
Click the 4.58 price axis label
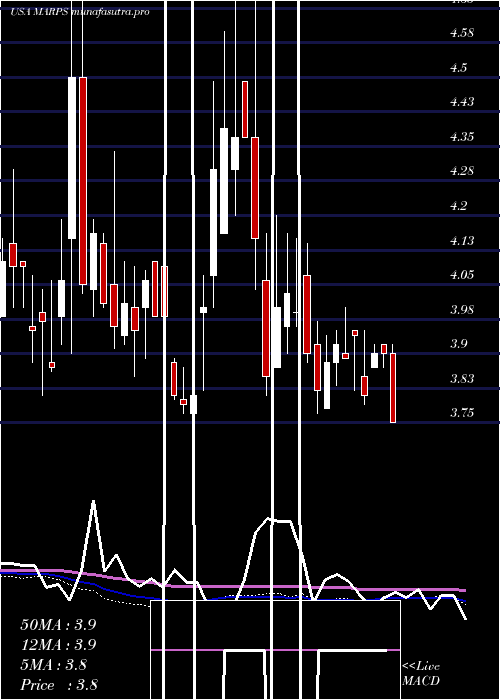[x=462, y=33]
